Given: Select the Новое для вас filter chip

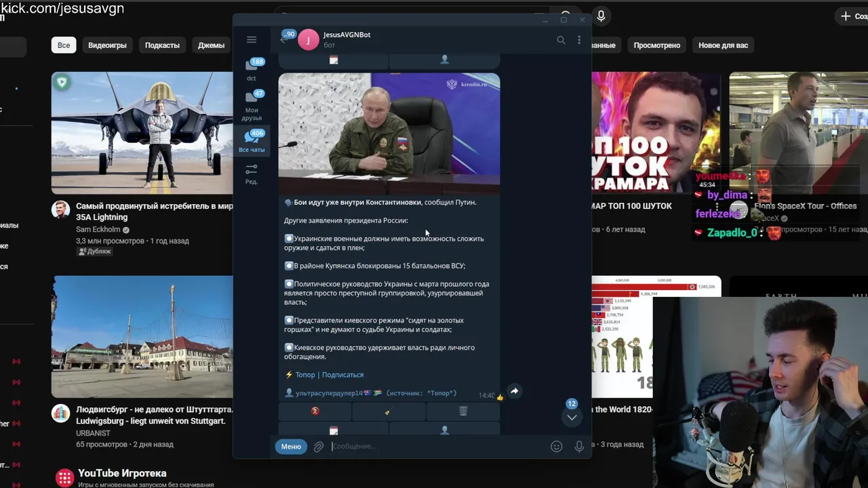Looking at the screenshot, I should tap(723, 45).
